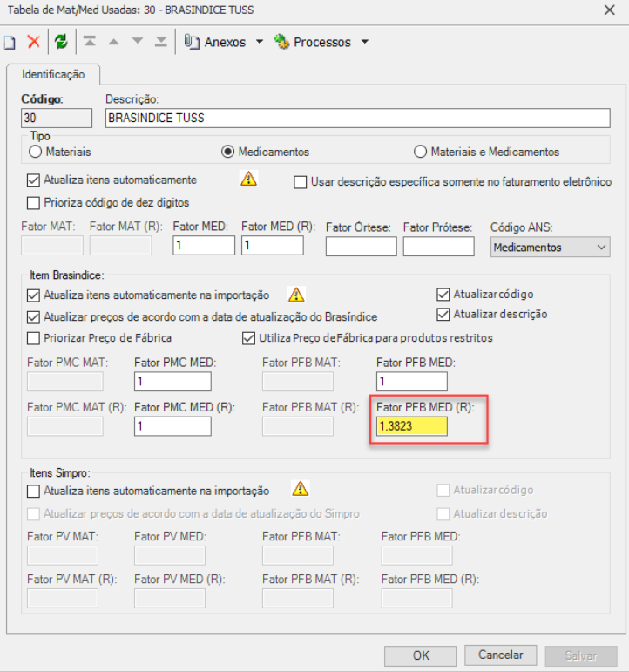Click the Descrição field BRASINDICE TUSS
The height and width of the screenshot is (672, 629).
358,118
